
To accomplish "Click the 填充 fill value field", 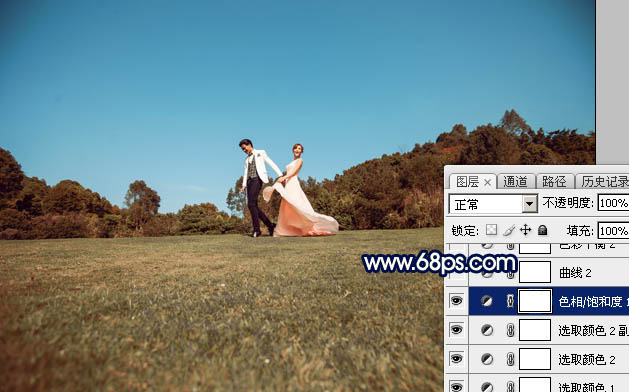I will [613, 231].
